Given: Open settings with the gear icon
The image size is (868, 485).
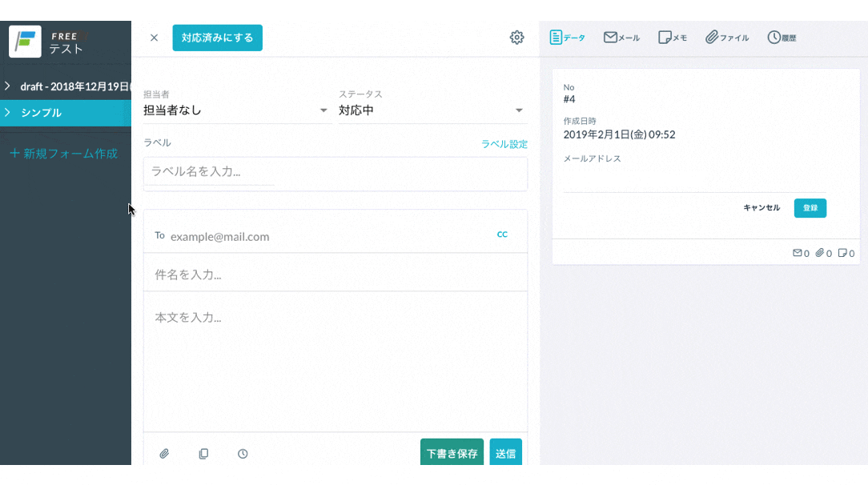Looking at the screenshot, I should pos(516,38).
